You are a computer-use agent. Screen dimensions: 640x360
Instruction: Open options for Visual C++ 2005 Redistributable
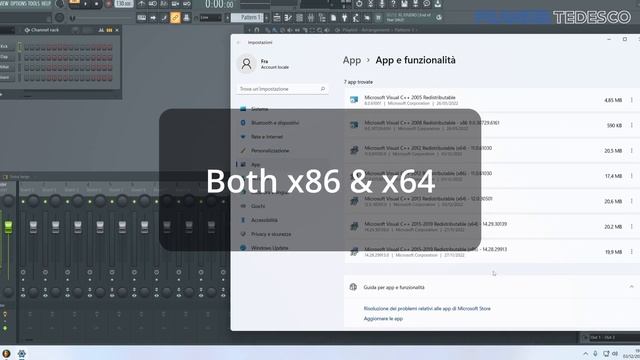click(x=631, y=100)
